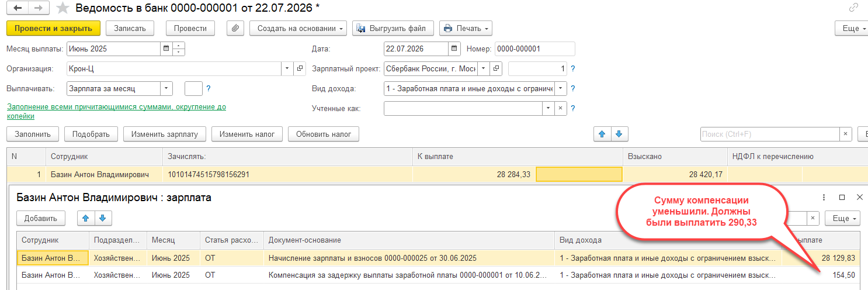Clear the Поиск (Ctrl+F) search box
Viewport: 868px width, 290px height.
846,134
